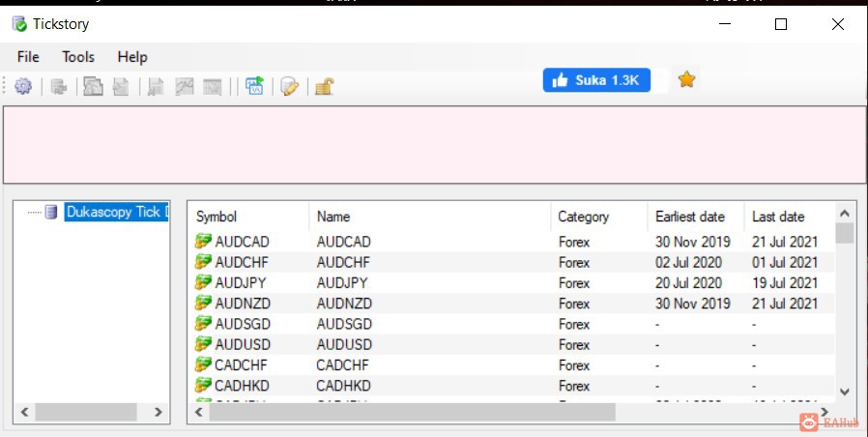This screenshot has width=868, height=437.
Task: Click the greyed export-to-file toolbar icon
Action: click(x=121, y=86)
